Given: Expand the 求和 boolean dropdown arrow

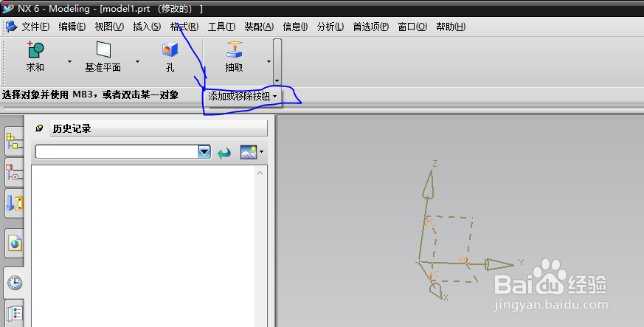Looking at the screenshot, I should (x=69, y=61).
